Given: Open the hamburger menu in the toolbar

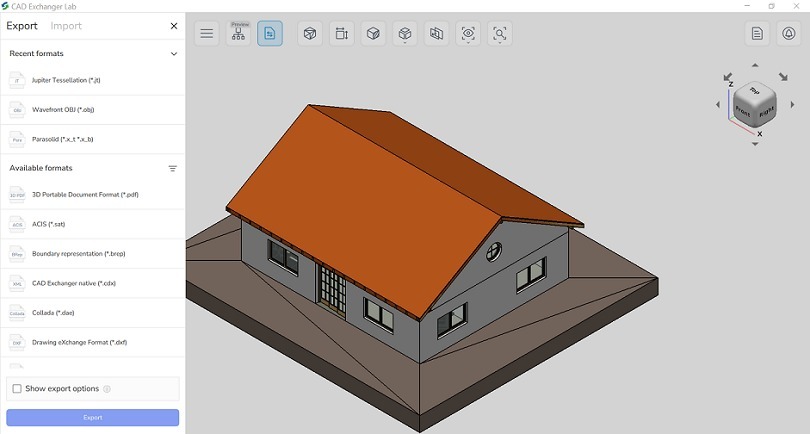Looking at the screenshot, I should (x=207, y=34).
